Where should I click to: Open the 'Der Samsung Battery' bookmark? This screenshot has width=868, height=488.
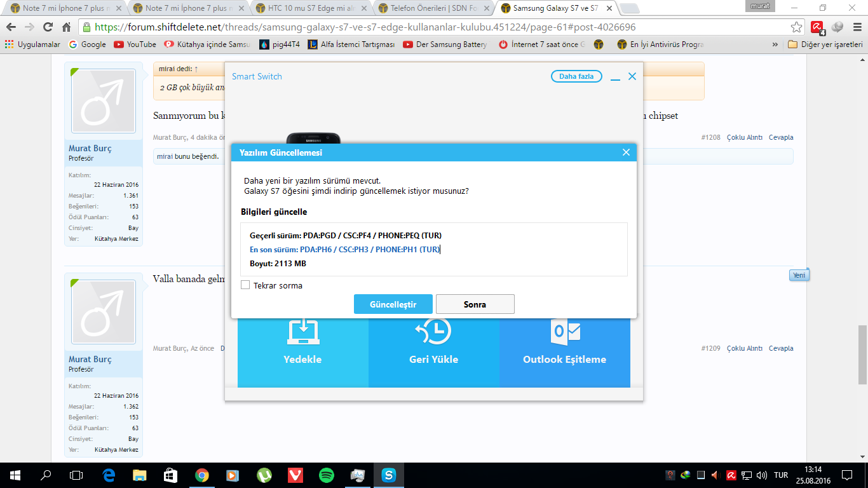click(x=445, y=44)
